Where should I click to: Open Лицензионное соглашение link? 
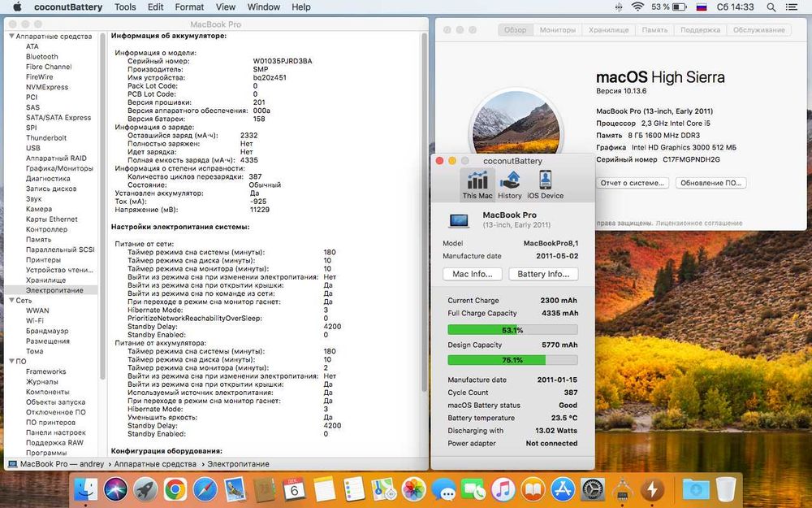699,223
